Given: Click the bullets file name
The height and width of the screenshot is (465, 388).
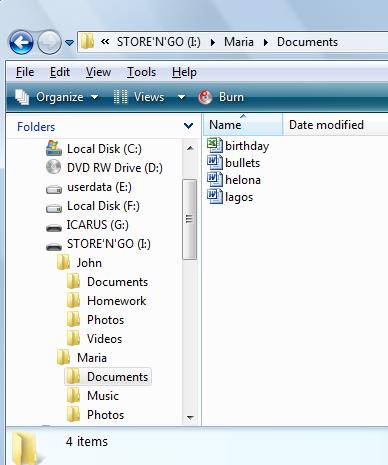Looking at the screenshot, I should [x=242, y=163].
